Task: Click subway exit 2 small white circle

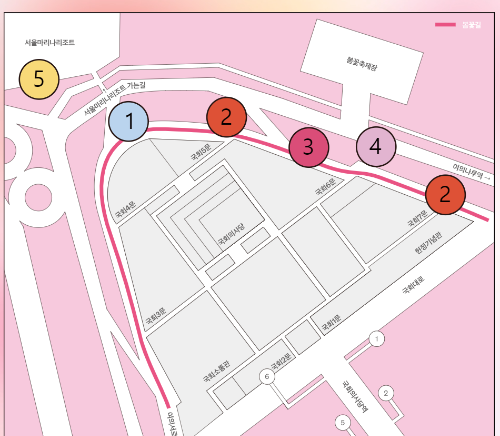Action: click(386, 393)
